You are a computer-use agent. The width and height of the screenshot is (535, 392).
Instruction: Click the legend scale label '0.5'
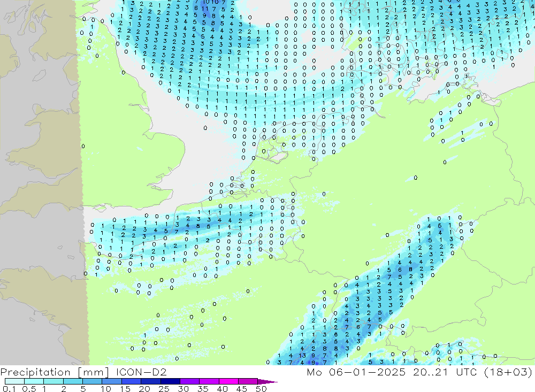(x=29, y=389)
